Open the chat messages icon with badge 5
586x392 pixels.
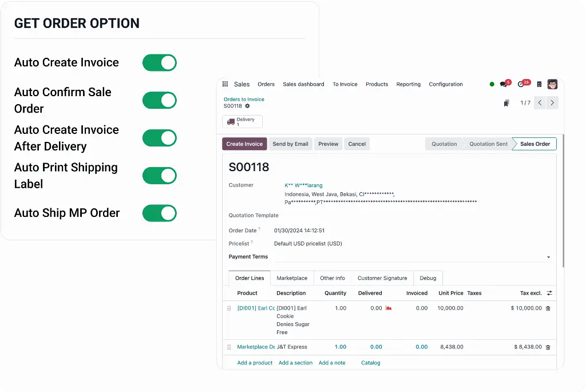pos(503,84)
